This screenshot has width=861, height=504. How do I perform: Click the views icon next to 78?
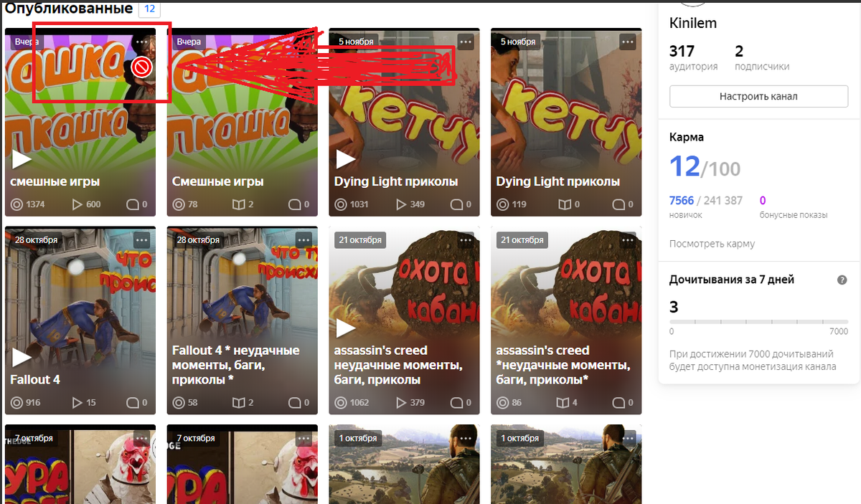[x=179, y=204]
